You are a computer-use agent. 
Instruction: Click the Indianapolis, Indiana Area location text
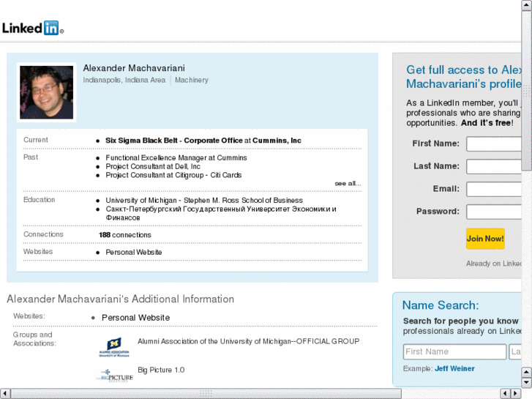(x=124, y=80)
